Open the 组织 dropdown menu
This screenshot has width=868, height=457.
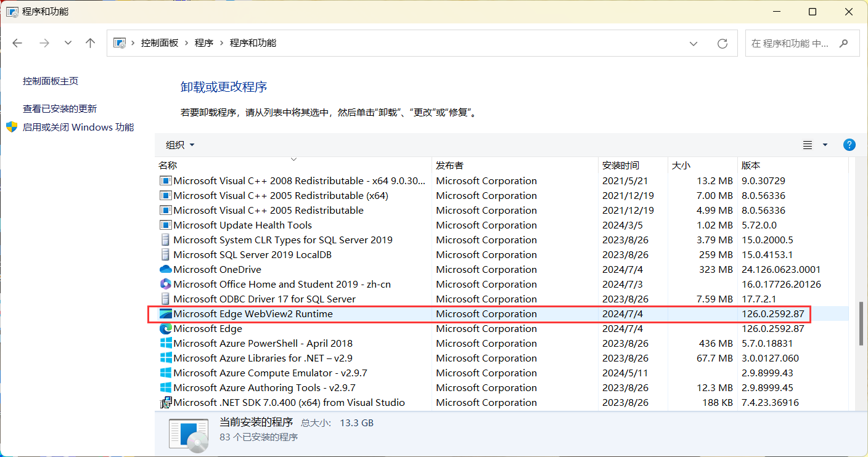(180, 145)
